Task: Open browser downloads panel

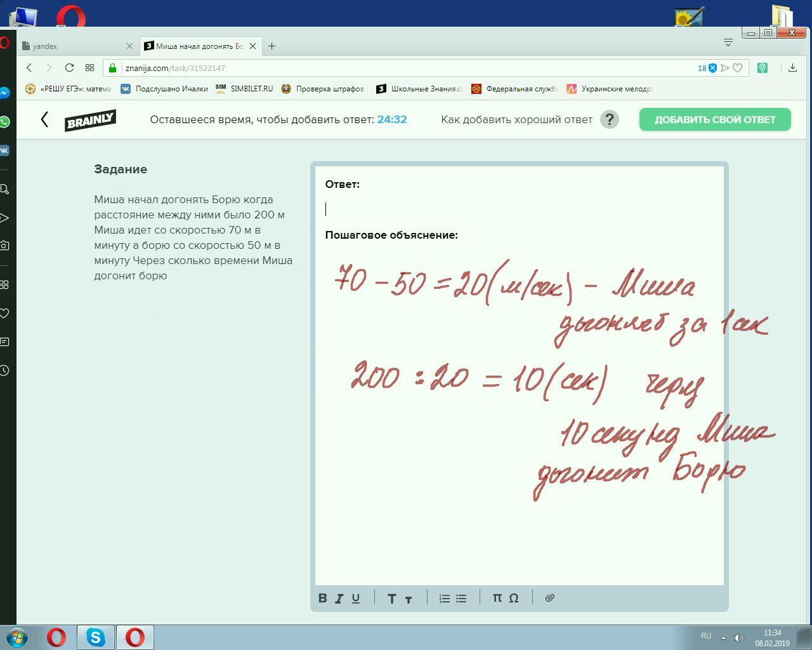Action: tap(792, 68)
